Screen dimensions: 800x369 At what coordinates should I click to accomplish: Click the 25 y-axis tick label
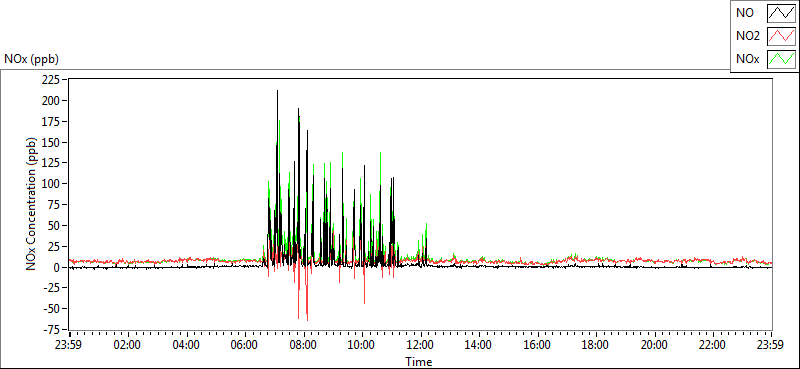coord(55,246)
